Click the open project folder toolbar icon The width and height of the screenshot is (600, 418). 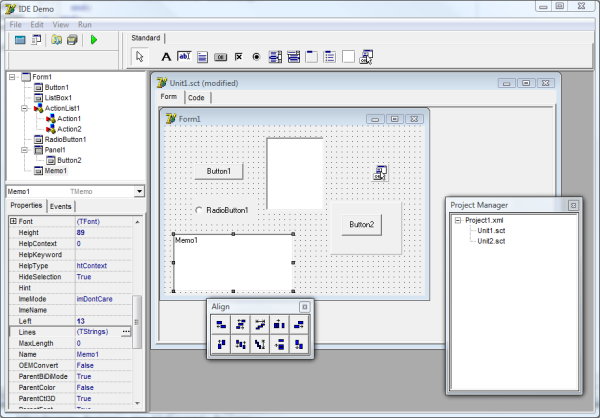[57, 40]
